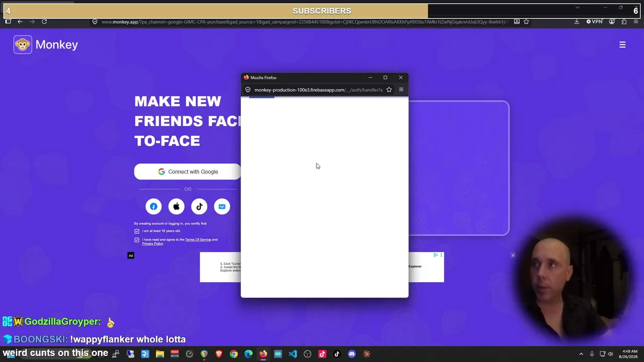Close the Mozilla Firefox popup window
Image resolution: width=644 pixels, height=362 pixels.
pyautogui.click(x=400, y=77)
